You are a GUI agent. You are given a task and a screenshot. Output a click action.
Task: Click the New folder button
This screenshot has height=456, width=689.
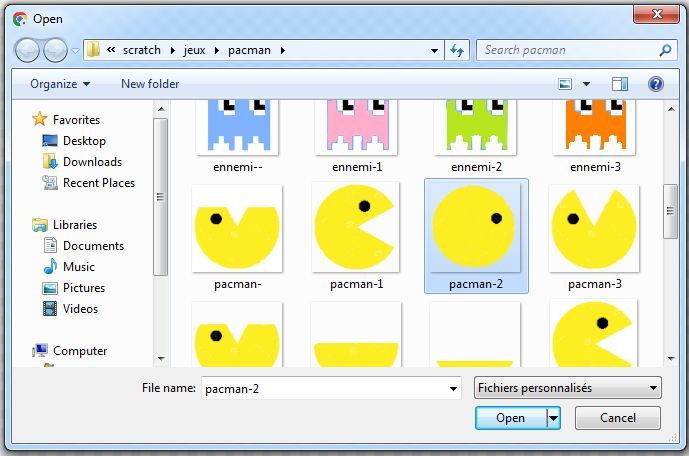tap(150, 84)
